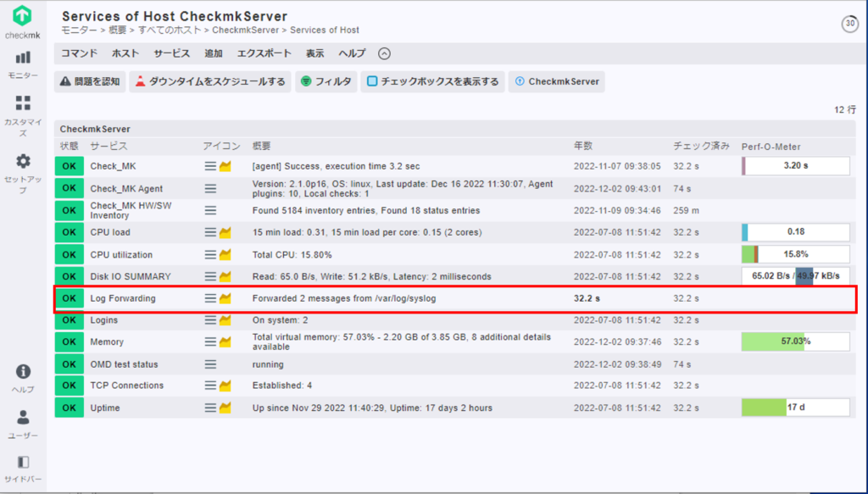Click the 問題を認知 button
Screen dimensions: 868x494
[x=90, y=81]
